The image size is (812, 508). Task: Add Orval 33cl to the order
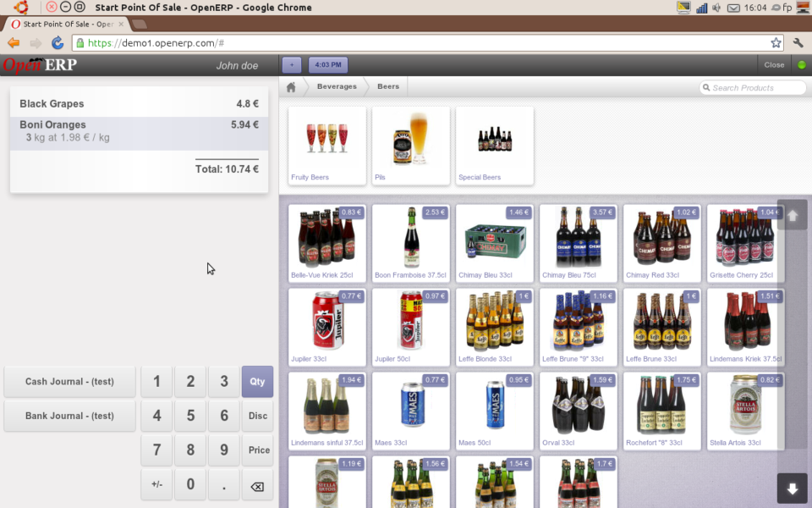579,411
